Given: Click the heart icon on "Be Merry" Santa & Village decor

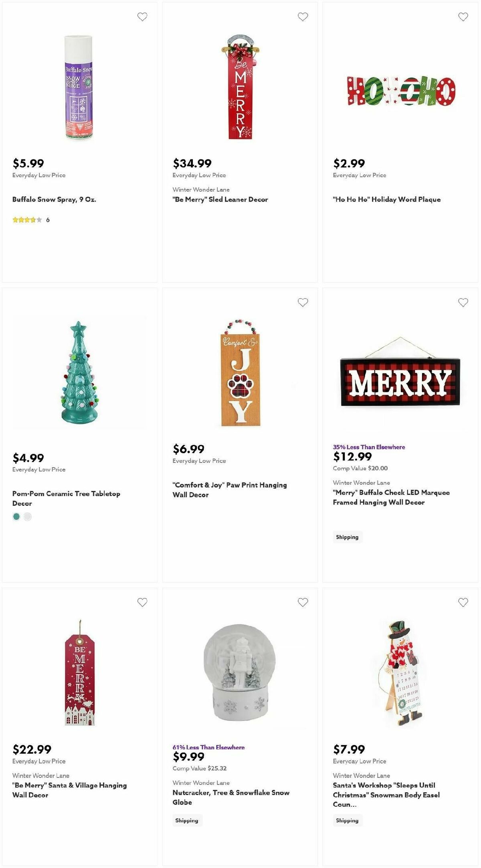Looking at the screenshot, I should coord(142,602).
